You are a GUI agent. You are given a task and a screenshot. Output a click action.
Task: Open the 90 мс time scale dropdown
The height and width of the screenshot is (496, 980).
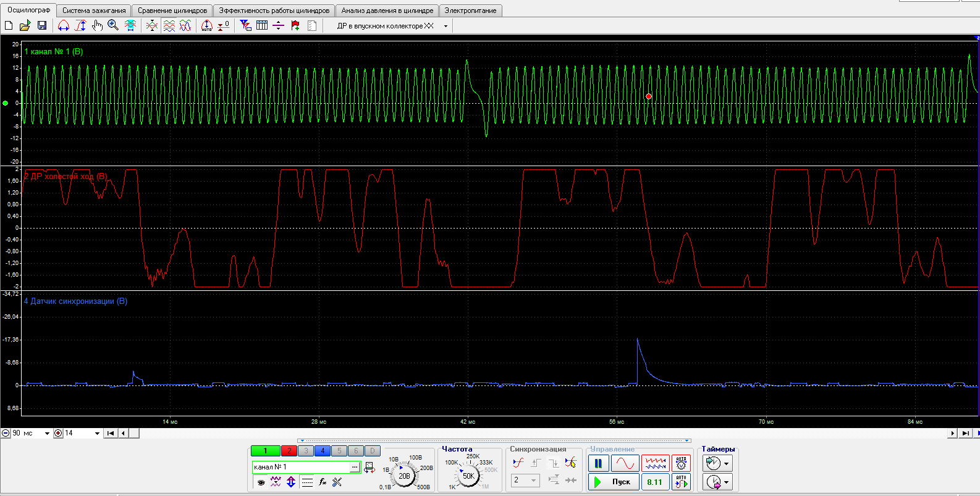coord(47,434)
